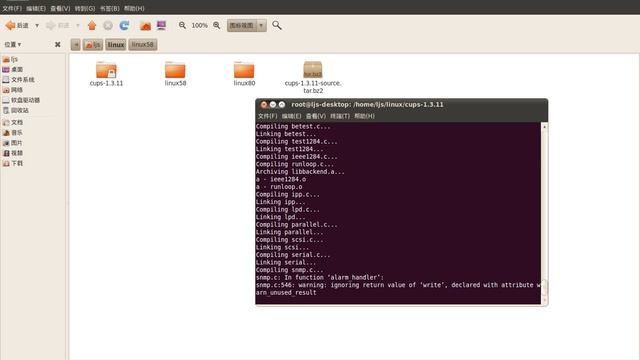Click the terminal scrollbar up arrow

544,127
